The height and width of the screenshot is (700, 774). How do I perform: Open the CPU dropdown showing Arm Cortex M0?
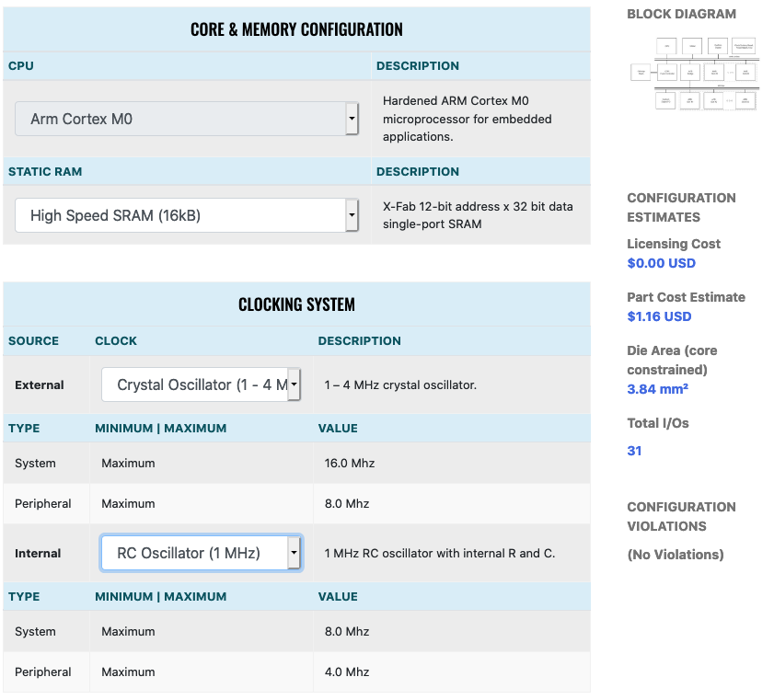click(x=186, y=119)
